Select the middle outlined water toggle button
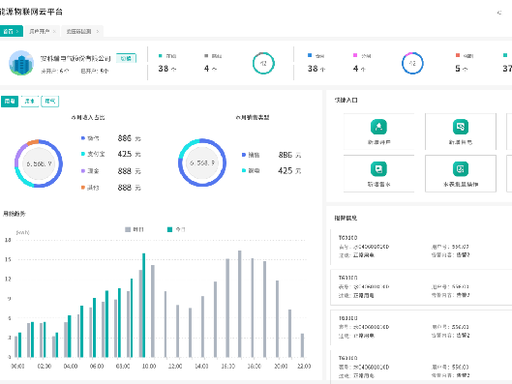The image size is (512, 384). (30, 101)
